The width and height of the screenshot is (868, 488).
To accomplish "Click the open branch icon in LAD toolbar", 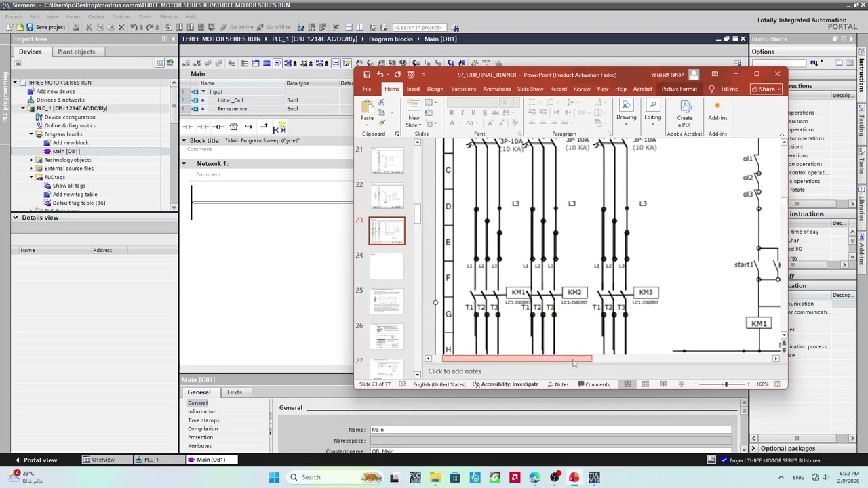I will pyautogui.click(x=248, y=127).
